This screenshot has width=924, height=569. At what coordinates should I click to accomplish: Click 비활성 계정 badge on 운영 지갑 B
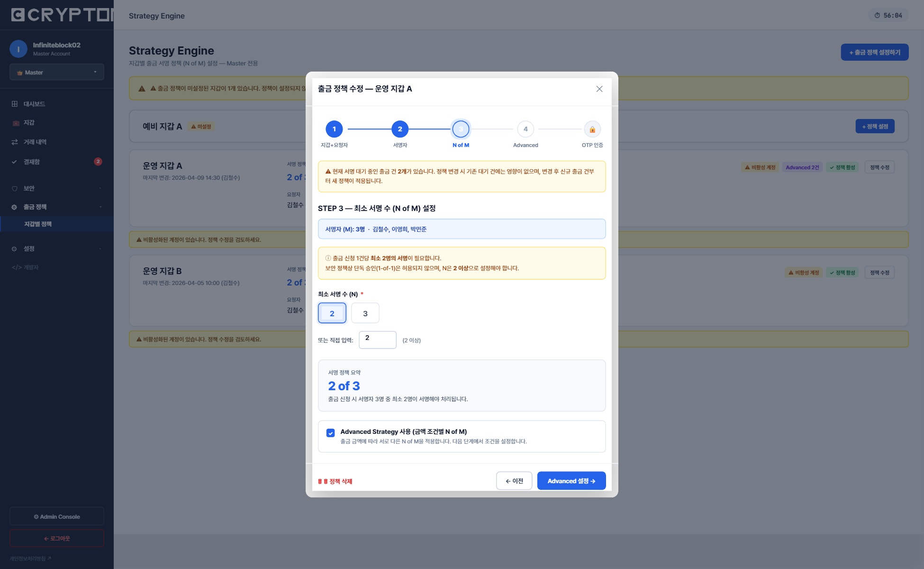pyautogui.click(x=804, y=272)
